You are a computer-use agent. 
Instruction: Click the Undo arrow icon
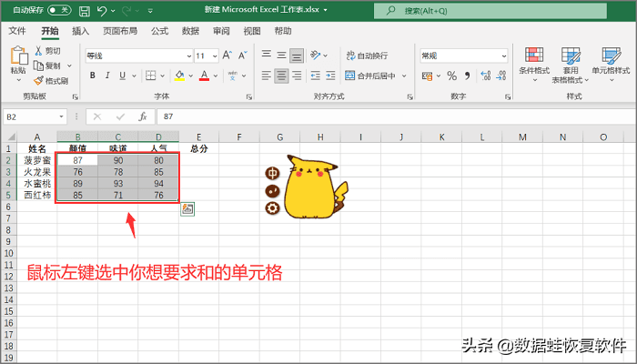tap(102, 11)
